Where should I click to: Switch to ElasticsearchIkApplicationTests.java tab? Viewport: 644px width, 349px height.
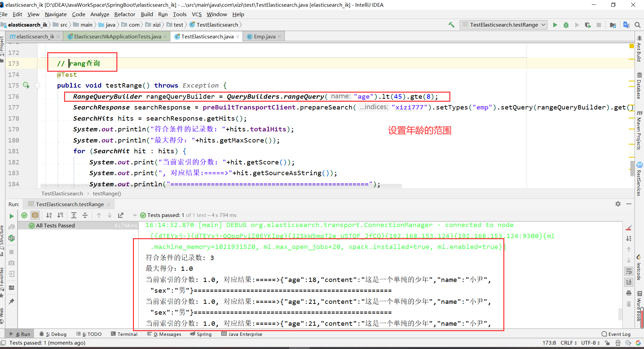point(117,36)
